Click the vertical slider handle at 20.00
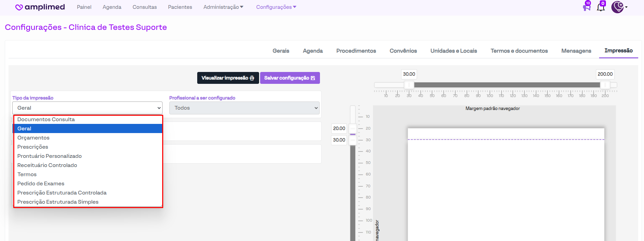The width and height of the screenshot is (644, 241). [353, 129]
